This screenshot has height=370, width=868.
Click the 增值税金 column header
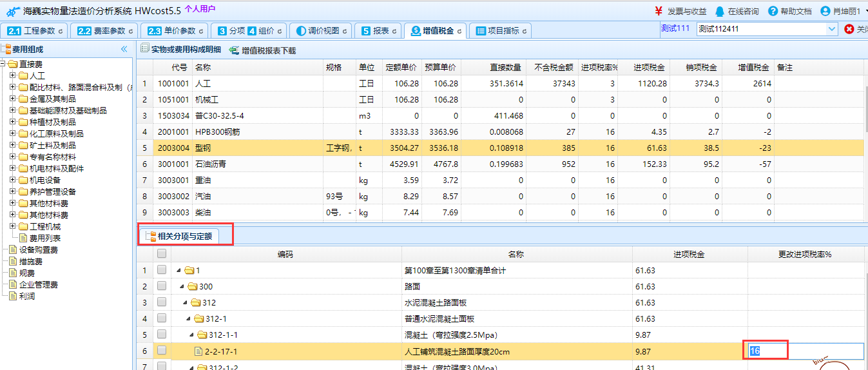click(747, 67)
